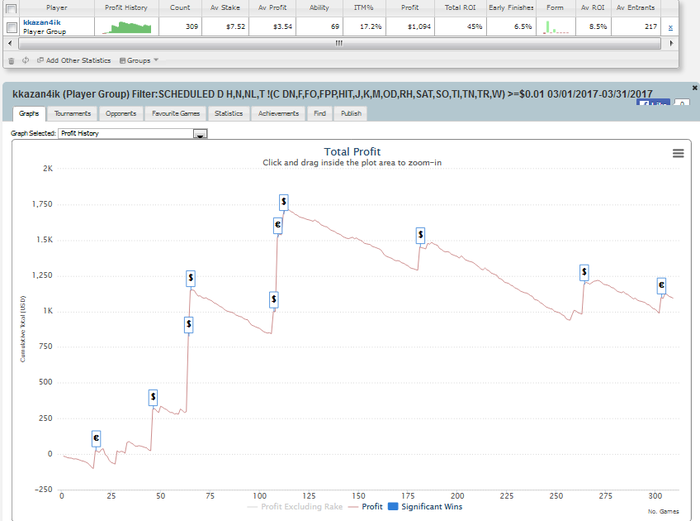Click the table's right scroll arrow
Image resolution: width=700 pixels, height=521 pixels.
coord(671,43)
